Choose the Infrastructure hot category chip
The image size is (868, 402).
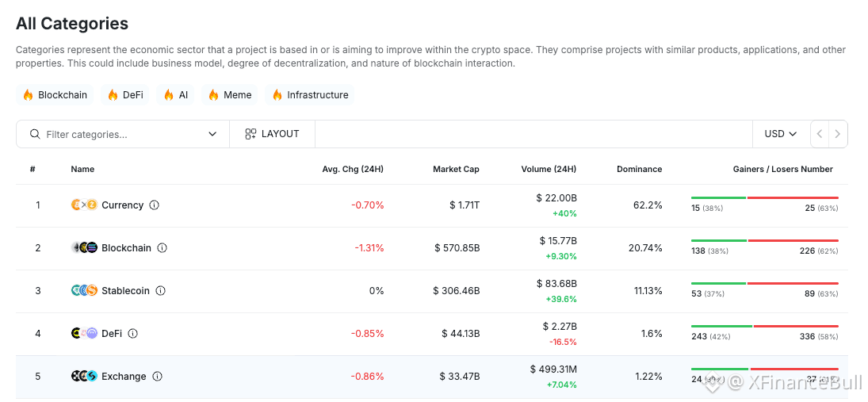[310, 94]
